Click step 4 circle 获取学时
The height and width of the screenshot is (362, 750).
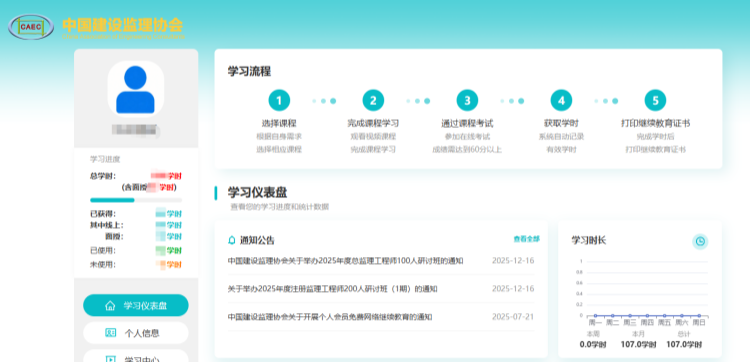(562, 101)
